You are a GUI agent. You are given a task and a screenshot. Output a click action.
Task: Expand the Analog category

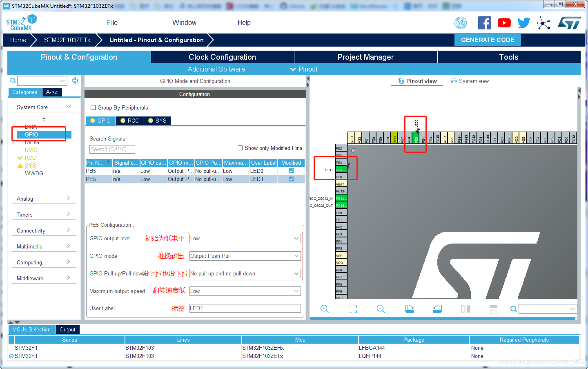click(x=69, y=198)
